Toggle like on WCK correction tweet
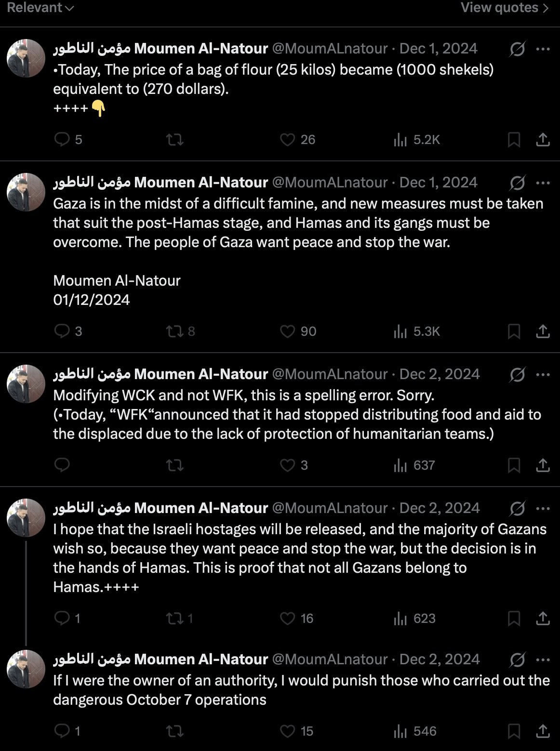 (293, 465)
